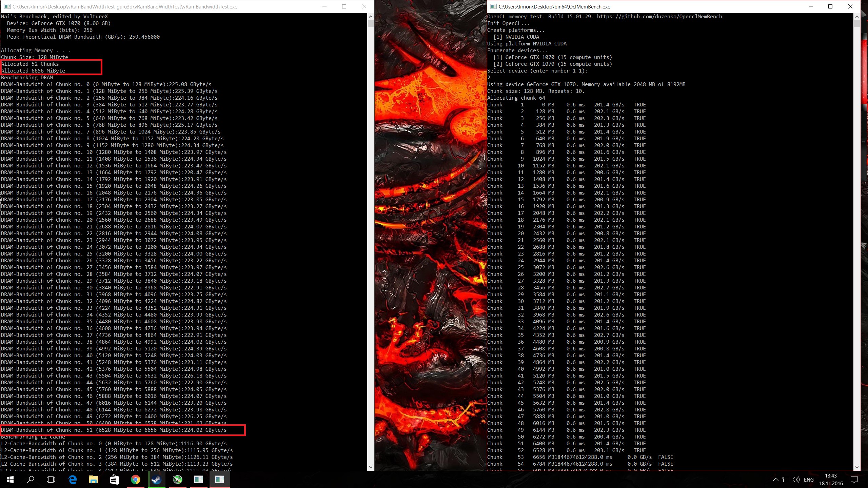The width and height of the screenshot is (868, 488).
Task: Switch to Steam in the taskbar
Action: 156,480
